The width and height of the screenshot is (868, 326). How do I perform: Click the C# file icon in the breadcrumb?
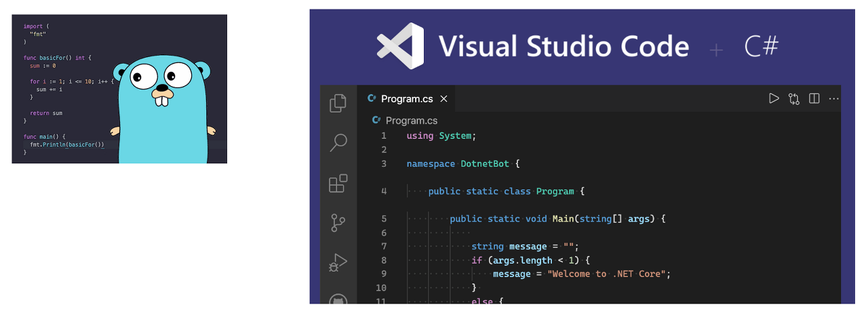coord(376,121)
